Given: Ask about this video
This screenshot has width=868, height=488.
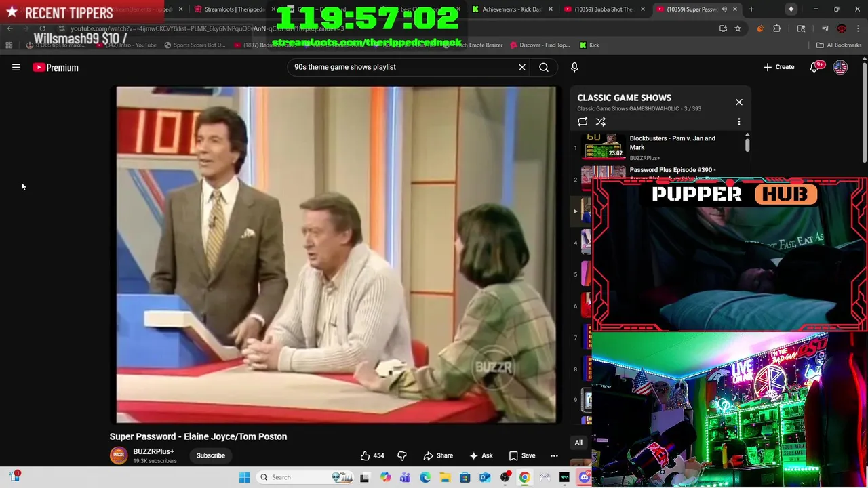Looking at the screenshot, I should [481, 455].
